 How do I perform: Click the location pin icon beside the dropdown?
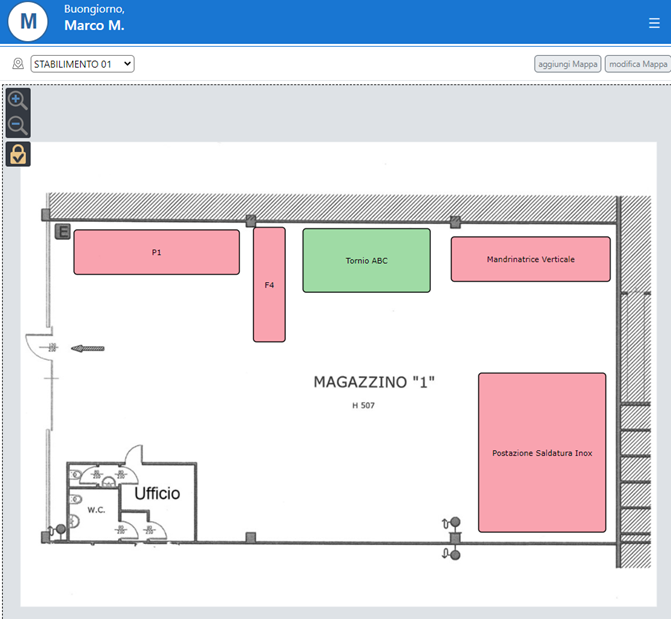coord(17,64)
